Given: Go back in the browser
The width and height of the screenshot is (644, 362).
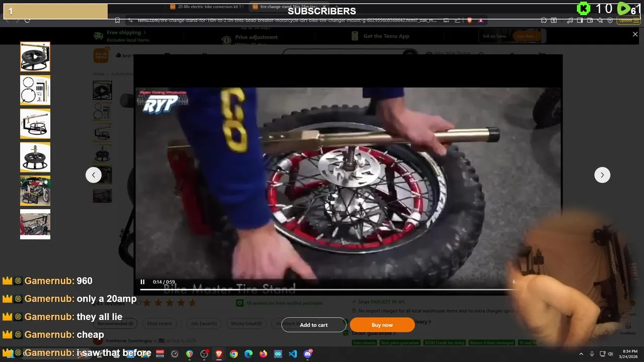Looking at the screenshot, I should (x=7, y=20).
